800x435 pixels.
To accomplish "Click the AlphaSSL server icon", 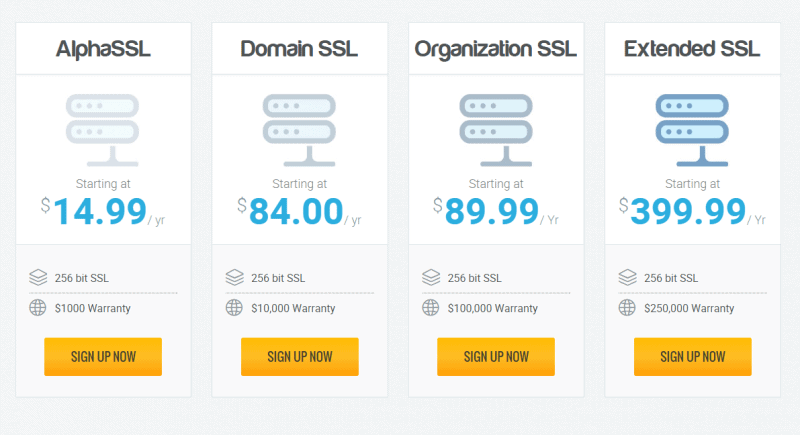I will pyautogui.click(x=103, y=130).
